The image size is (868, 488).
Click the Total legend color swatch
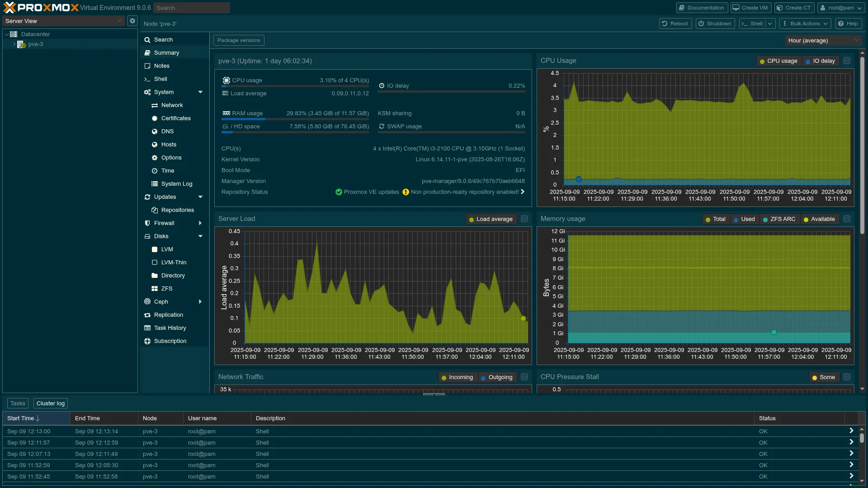click(x=708, y=220)
